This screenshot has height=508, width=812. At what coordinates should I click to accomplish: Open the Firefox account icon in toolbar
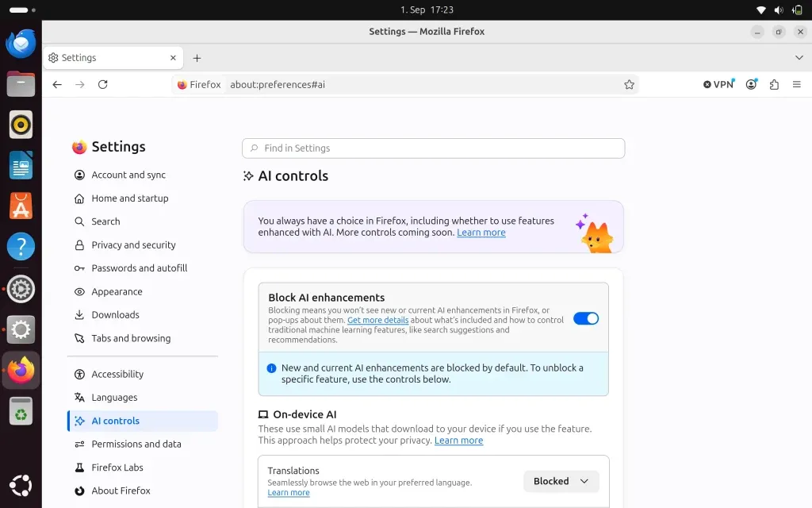(752, 84)
